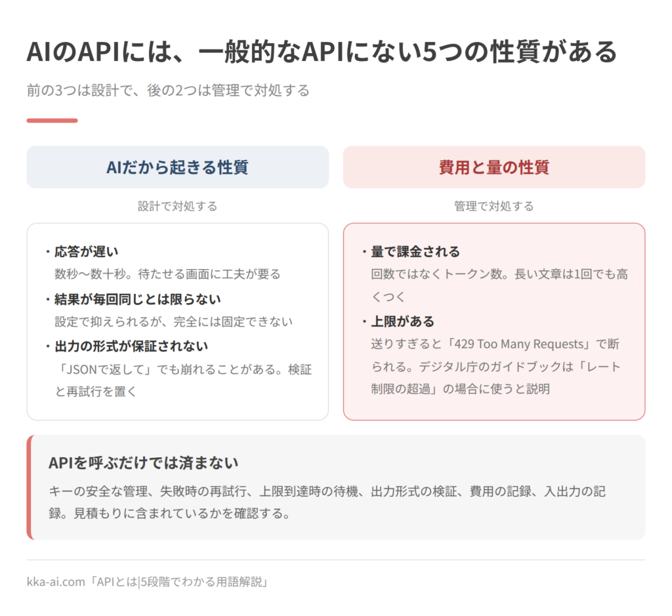Click the 設計で対処する caption
The image size is (672, 616).
(x=177, y=206)
